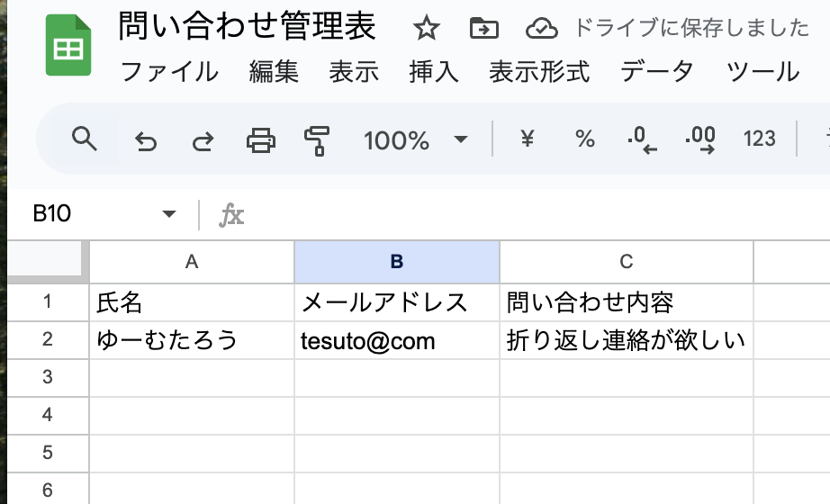
Task: Apply percent format to the cell
Action: coord(585,139)
